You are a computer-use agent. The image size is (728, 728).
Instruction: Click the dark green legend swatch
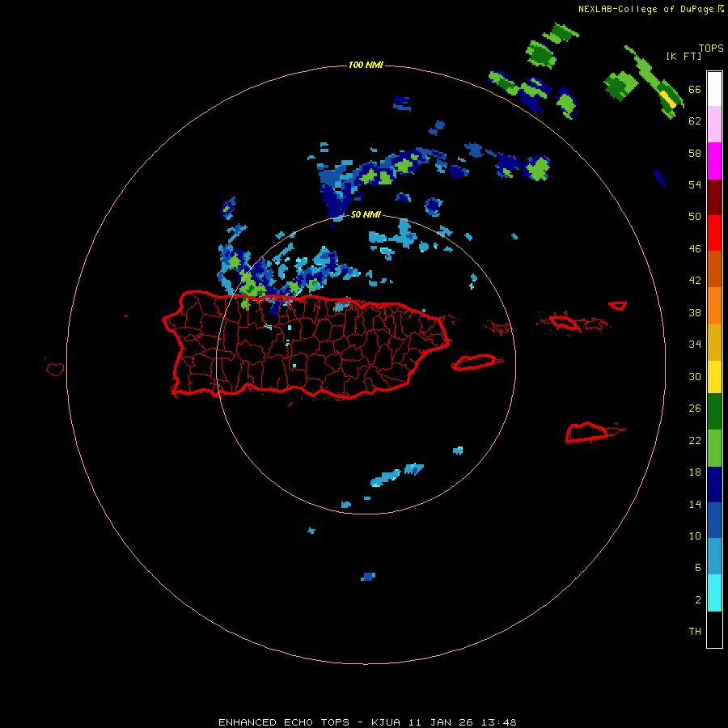pos(714,412)
